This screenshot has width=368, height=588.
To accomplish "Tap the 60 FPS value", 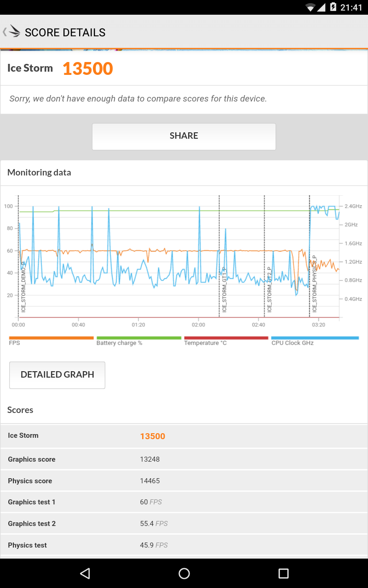I will (x=151, y=502).
